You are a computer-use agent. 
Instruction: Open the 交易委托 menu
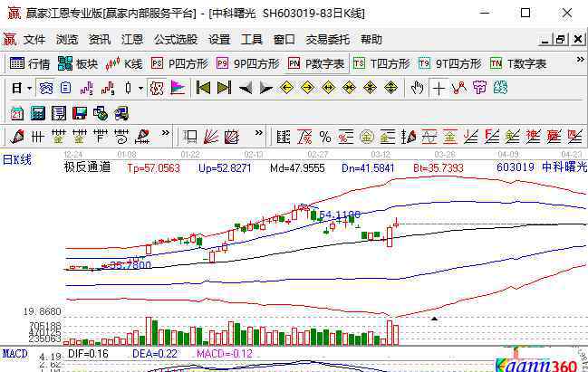click(327, 40)
